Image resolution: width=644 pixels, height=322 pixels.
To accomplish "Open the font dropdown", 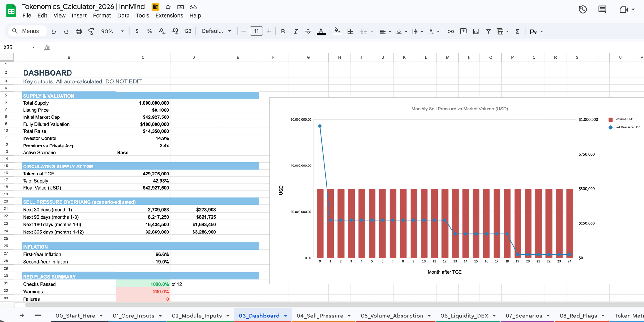I will (216, 31).
